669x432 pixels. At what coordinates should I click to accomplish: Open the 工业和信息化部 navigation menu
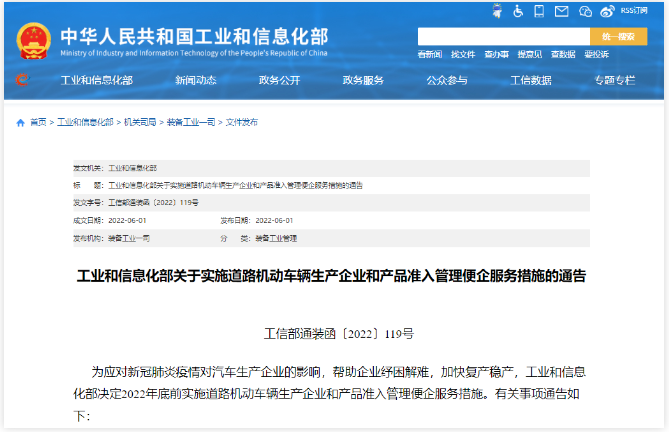point(95,80)
